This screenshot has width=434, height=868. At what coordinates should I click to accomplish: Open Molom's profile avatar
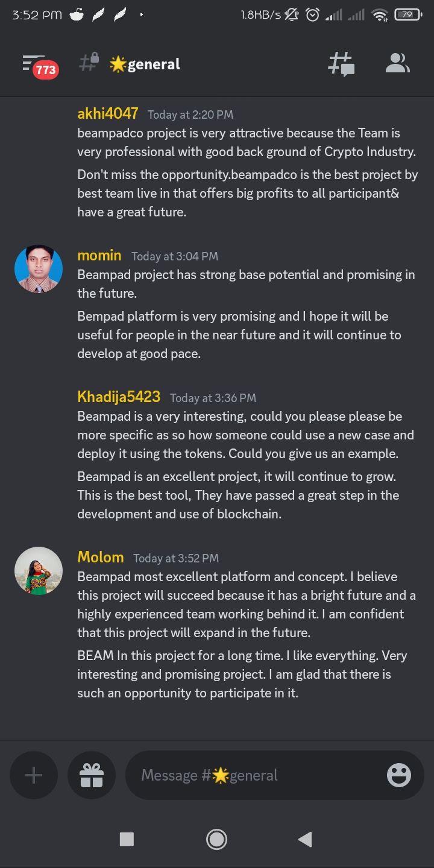[x=39, y=571]
